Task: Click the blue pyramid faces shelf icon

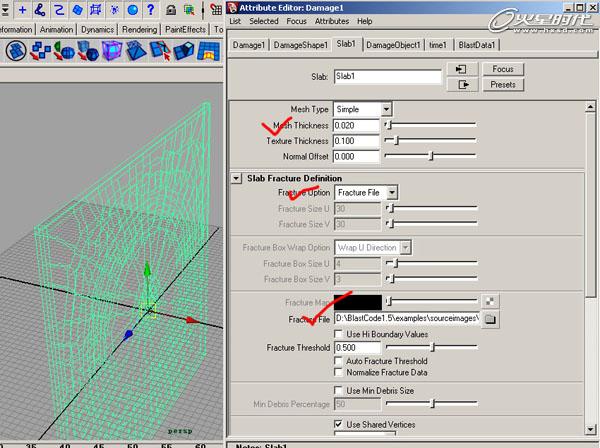Action: coord(136,51)
